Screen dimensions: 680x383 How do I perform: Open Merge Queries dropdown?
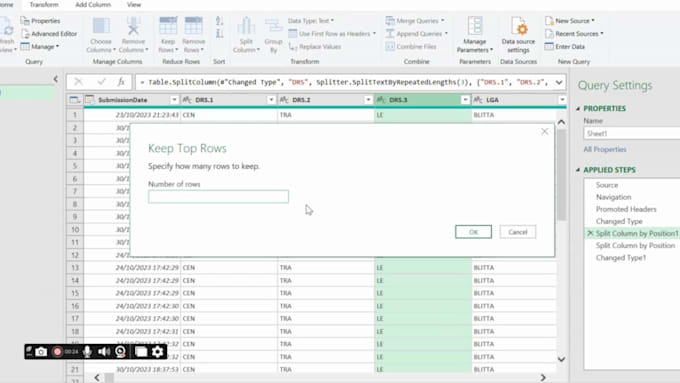pos(415,21)
